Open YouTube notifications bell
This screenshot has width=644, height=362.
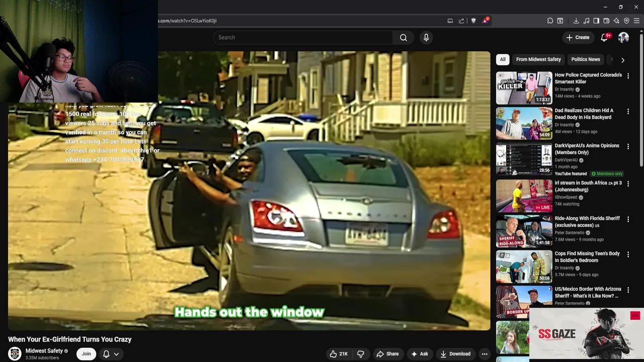pos(605,37)
